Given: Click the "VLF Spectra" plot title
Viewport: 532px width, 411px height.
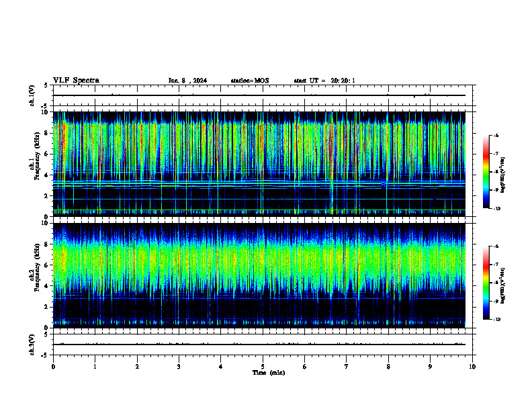Looking at the screenshot, I should 76,81.
